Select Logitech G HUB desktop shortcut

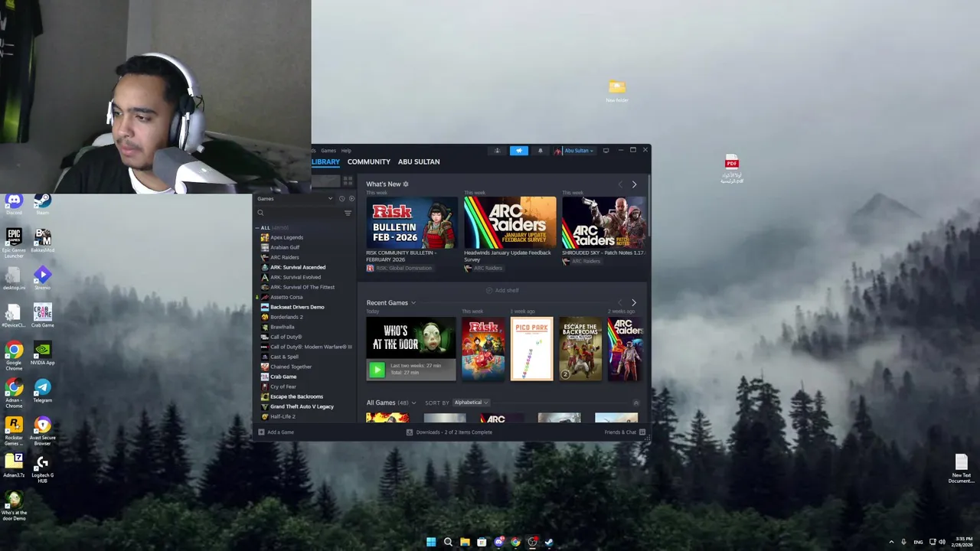pyautogui.click(x=42, y=469)
